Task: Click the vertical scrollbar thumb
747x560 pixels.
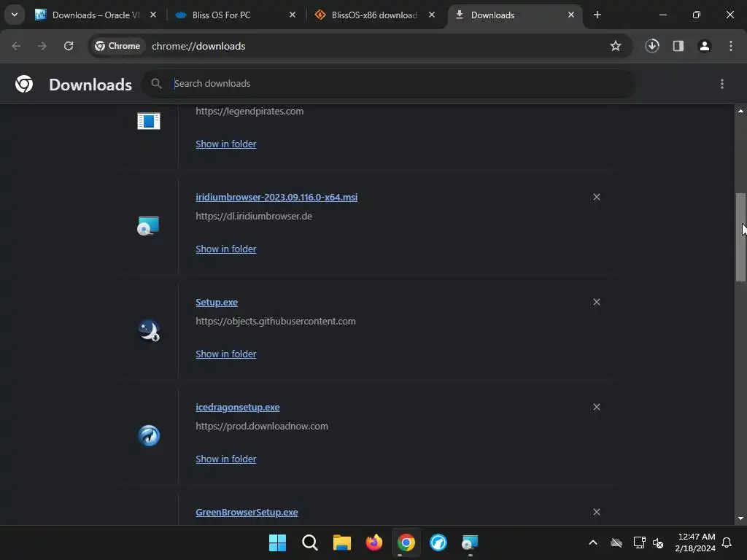Action: tap(741, 237)
